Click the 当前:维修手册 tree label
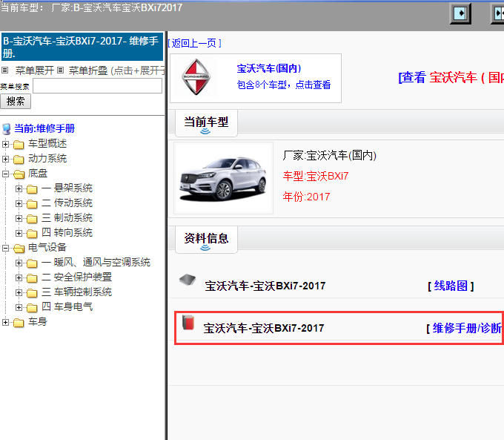The width and height of the screenshot is (504, 440). [x=44, y=129]
